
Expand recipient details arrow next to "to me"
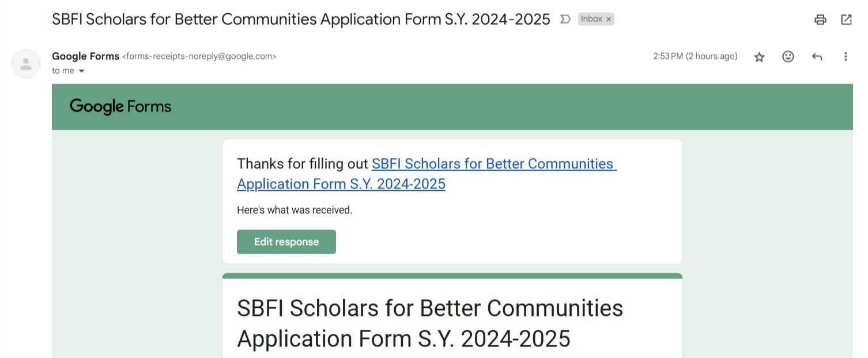click(81, 71)
